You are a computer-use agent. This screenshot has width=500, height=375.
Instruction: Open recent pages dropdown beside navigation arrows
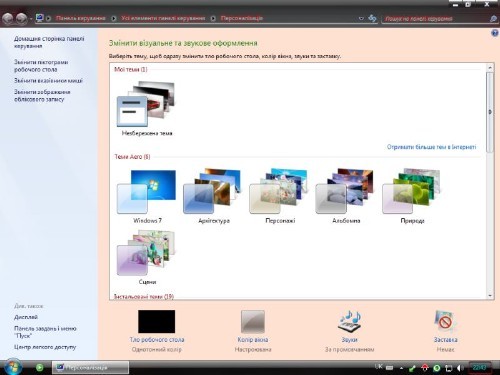click(x=31, y=19)
